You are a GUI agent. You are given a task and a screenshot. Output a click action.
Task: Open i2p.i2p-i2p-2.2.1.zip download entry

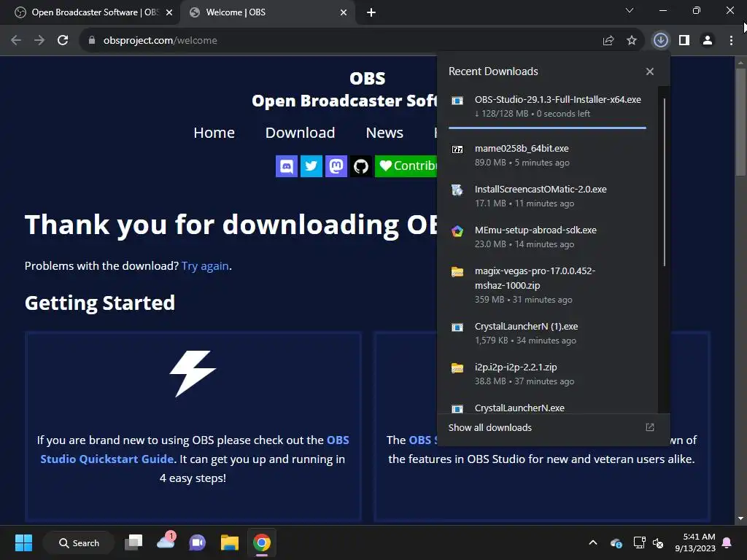(x=547, y=374)
